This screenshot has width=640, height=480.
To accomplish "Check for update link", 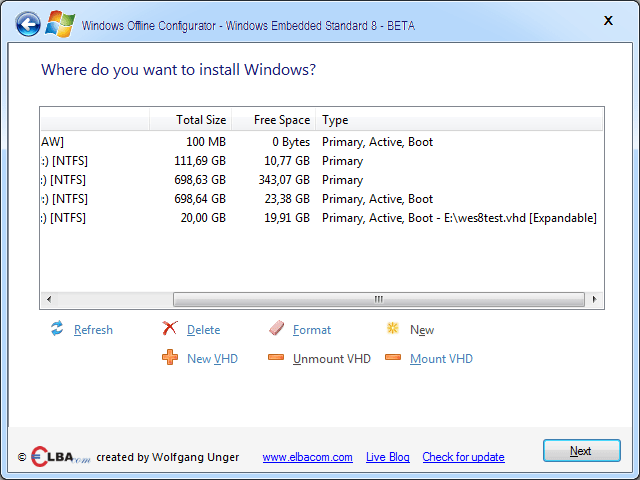I will 463,457.
